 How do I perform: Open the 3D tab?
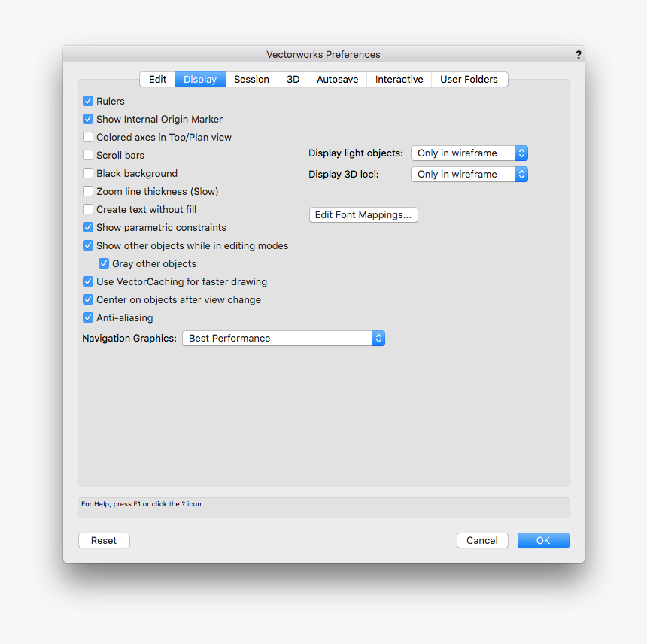tap(293, 79)
